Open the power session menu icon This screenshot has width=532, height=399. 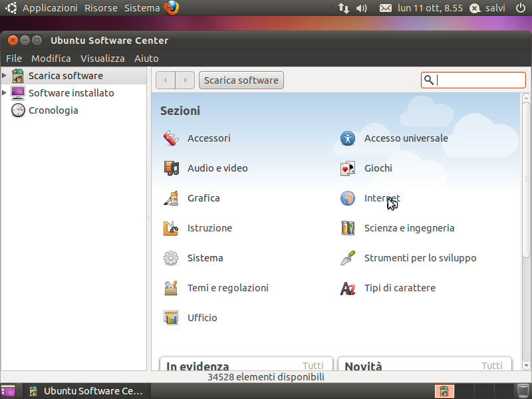tap(521, 8)
